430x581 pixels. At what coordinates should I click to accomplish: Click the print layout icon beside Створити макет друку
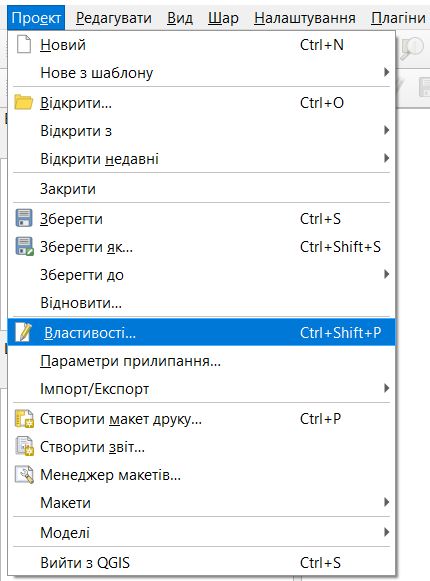(x=24, y=419)
